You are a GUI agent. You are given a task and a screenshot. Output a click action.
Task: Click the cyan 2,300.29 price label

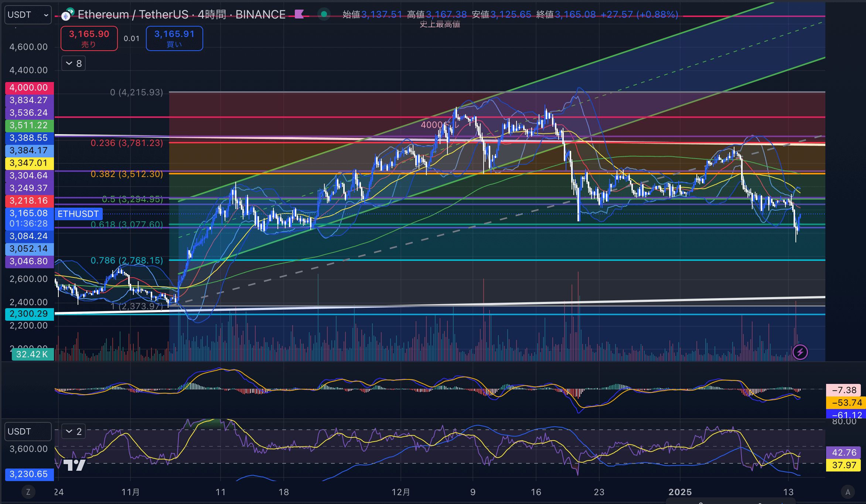point(29,314)
